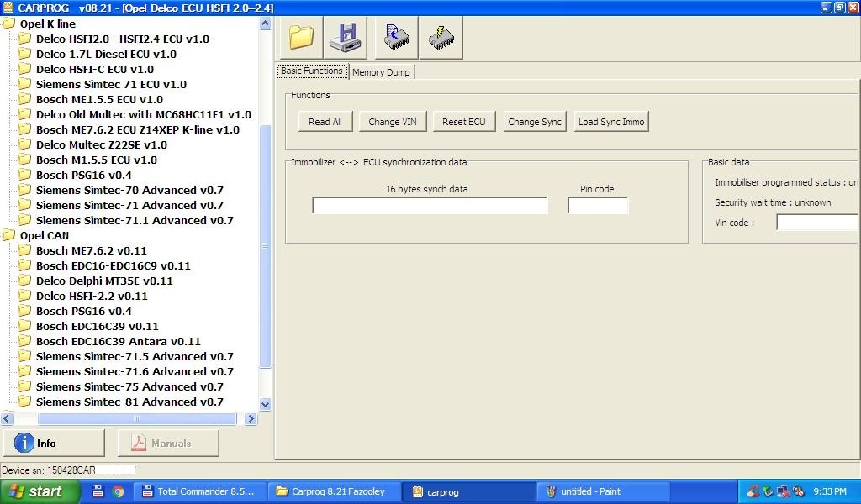Click in the Pin code field
The height and width of the screenshot is (504, 861).
(x=598, y=206)
